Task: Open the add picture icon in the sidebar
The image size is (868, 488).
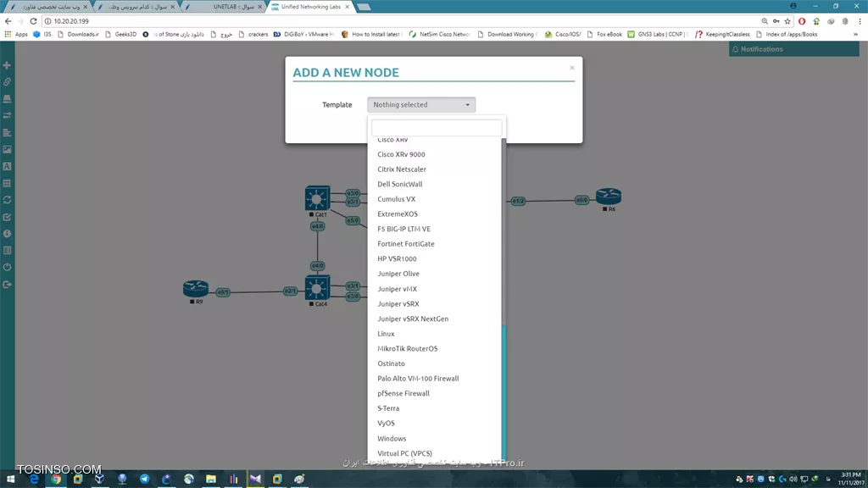Action: tap(7, 149)
